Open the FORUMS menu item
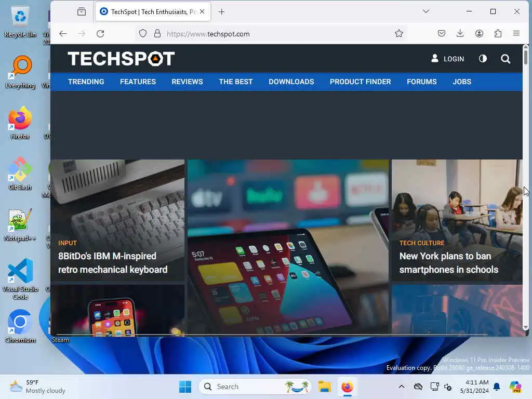This screenshot has width=532, height=399. 422,82
